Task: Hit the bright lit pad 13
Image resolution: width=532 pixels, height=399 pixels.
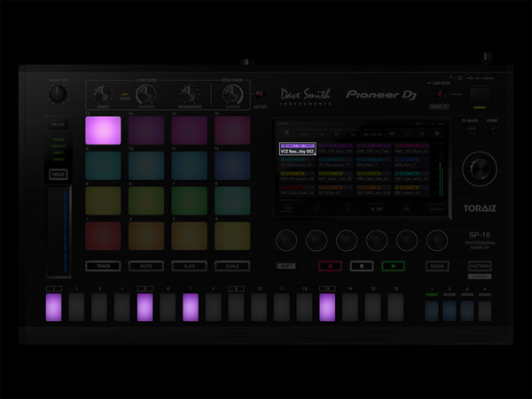Action: click(103, 130)
